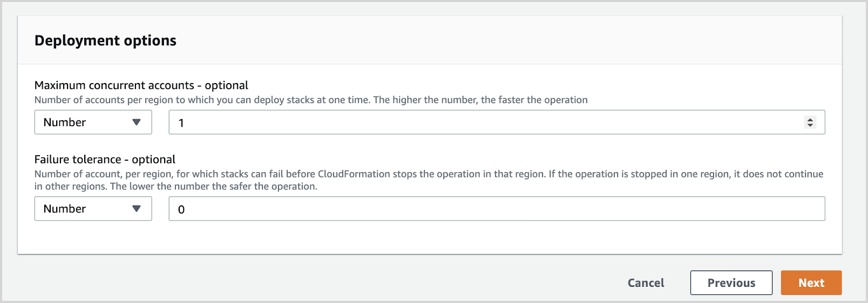Click the Failure tolerance description paragraph
868x303 pixels.
click(429, 180)
